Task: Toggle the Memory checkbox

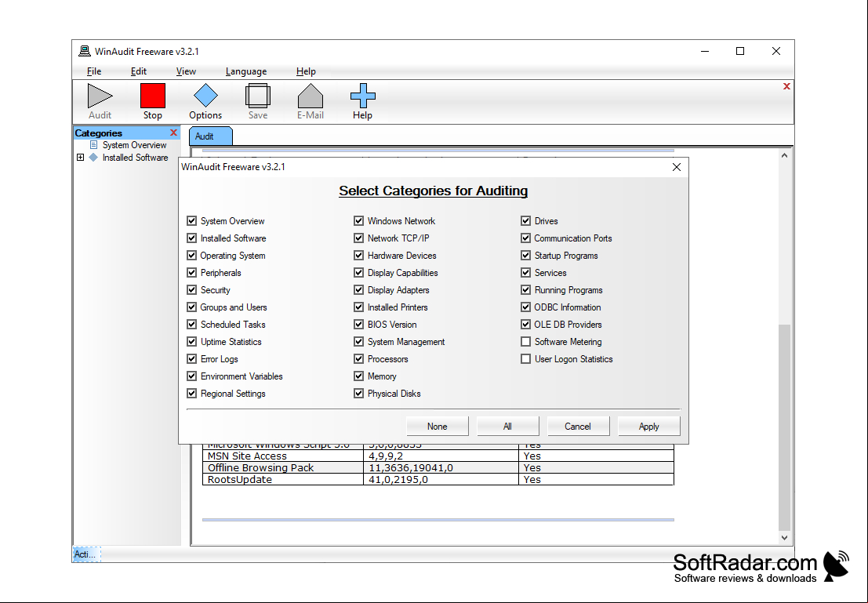Action: pos(358,376)
